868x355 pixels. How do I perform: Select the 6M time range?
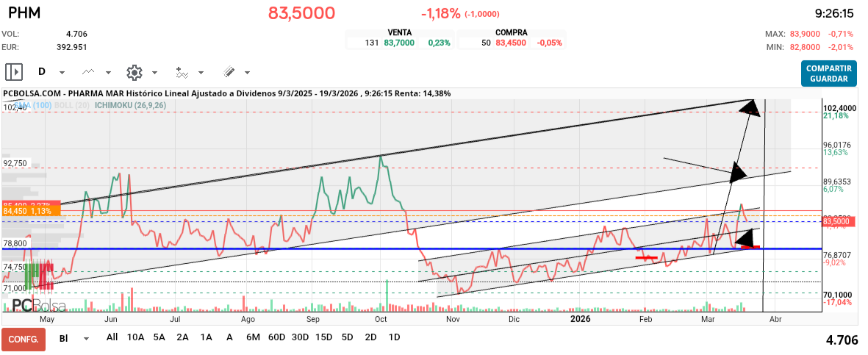[253, 337]
